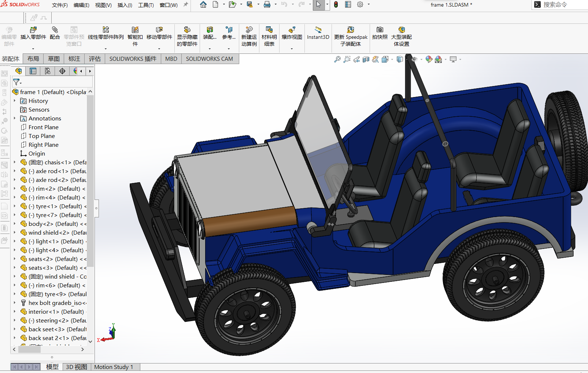Image resolution: width=588 pixels, height=373 pixels.
Task: Open the 视图(V) menu
Action: point(103,5)
